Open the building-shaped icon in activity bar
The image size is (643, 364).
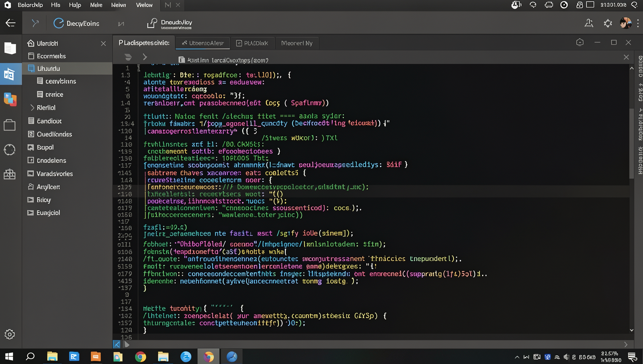[x=10, y=174]
